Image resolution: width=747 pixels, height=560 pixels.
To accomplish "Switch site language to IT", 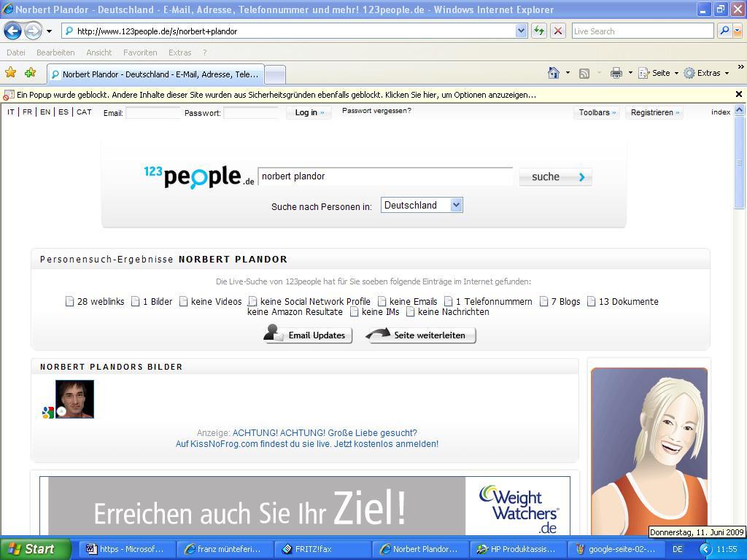I will tap(11, 112).
